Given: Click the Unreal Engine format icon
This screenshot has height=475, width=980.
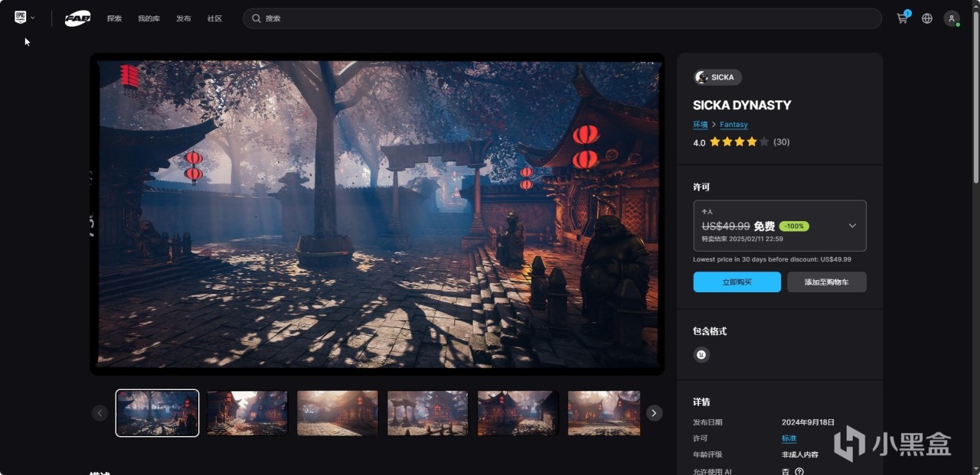Looking at the screenshot, I should click(x=701, y=354).
